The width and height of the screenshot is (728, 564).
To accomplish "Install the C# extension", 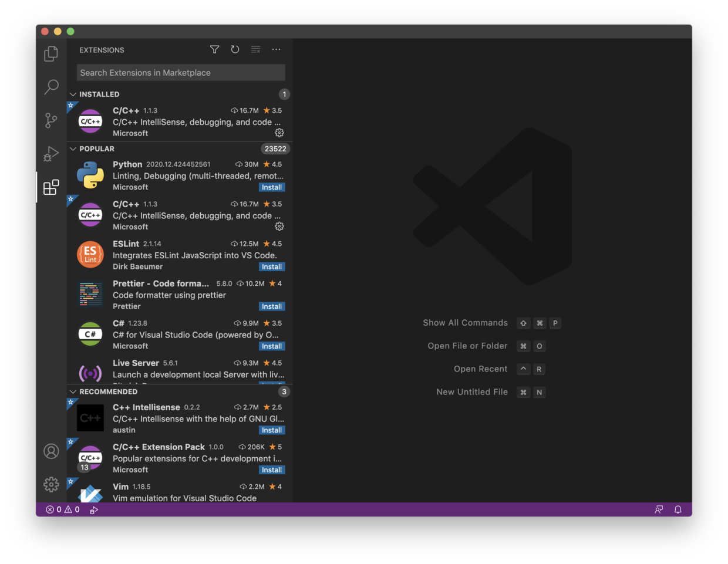I will pyautogui.click(x=272, y=346).
